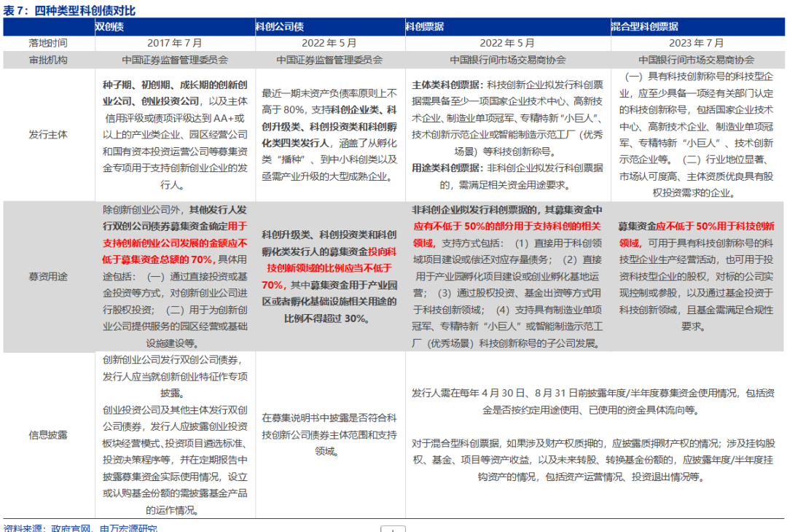787x532 pixels.
Task: Click the table title 表7：四种类型科创债对比
Action: (71, 8)
